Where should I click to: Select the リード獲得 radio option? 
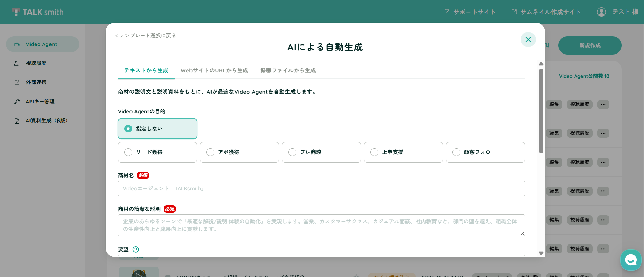tap(157, 152)
